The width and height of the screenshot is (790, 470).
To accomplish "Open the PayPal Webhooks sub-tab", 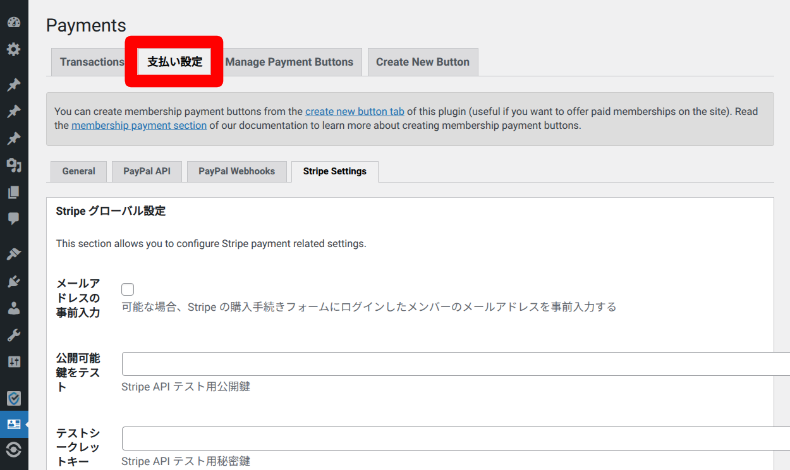I will 237,171.
